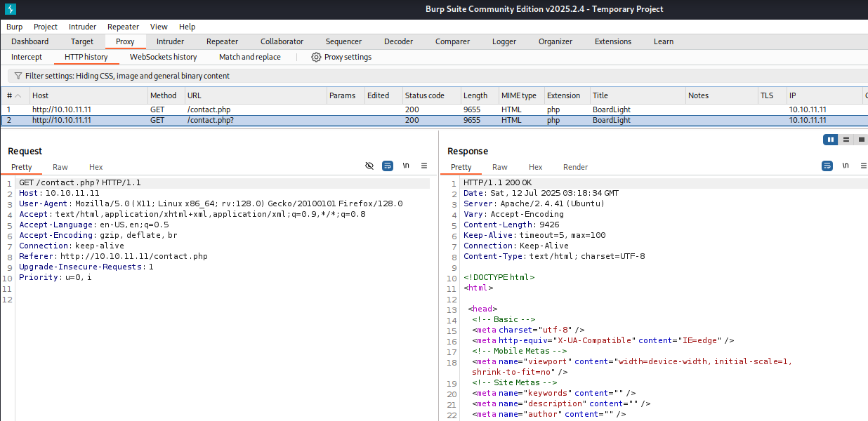Image resolution: width=868 pixels, height=421 pixels.
Task: Open the Intercept sub-tab
Action: tap(27, 57)
